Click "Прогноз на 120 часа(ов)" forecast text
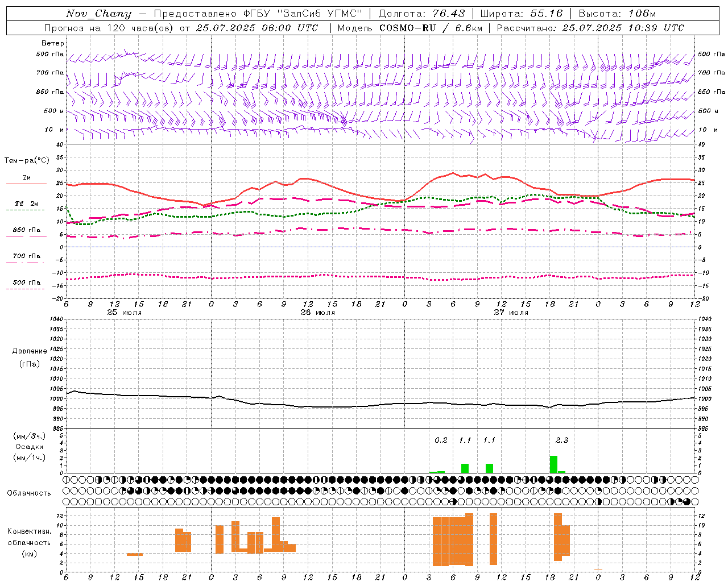 tap(109, 28)
